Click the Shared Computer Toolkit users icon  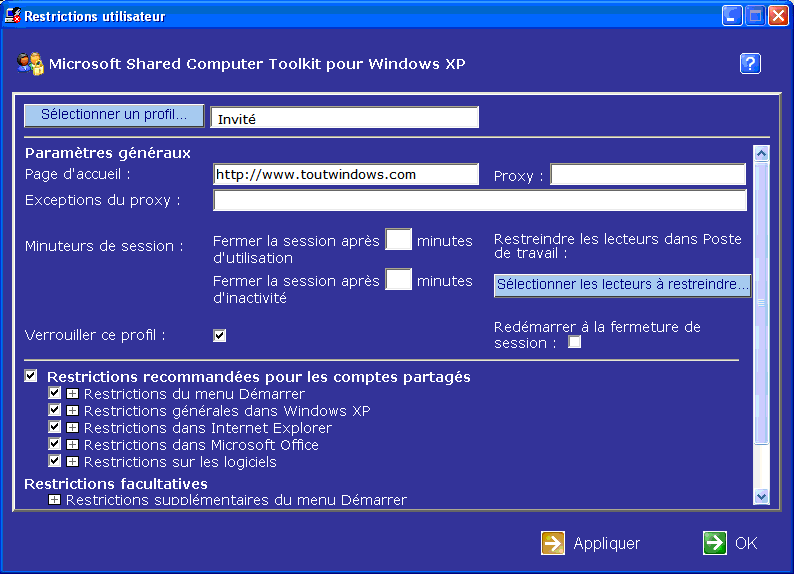pos(30,64)
